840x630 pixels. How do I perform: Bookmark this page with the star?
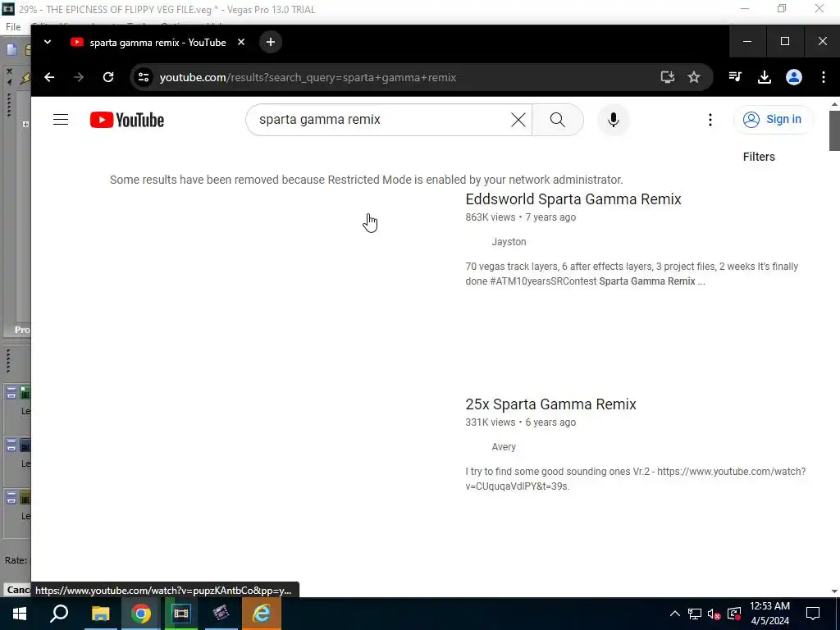click(x=694, y=77)
